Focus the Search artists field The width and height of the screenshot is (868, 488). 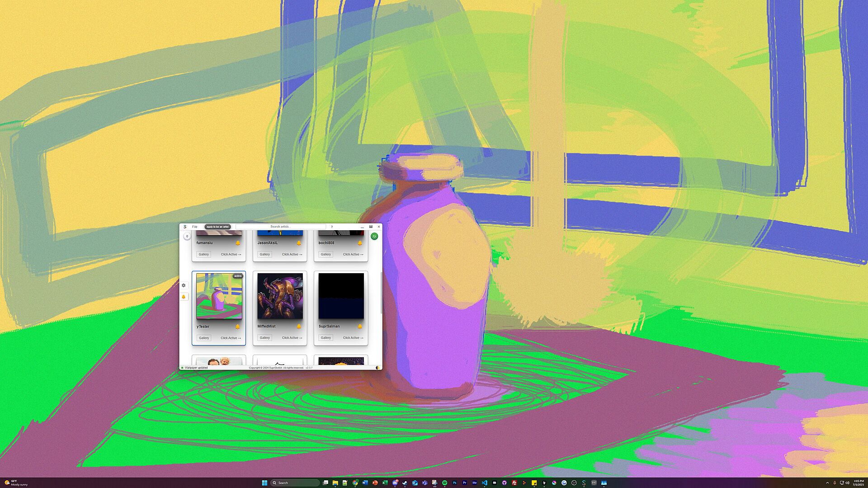pyautogui.click(x=280, y=227)
